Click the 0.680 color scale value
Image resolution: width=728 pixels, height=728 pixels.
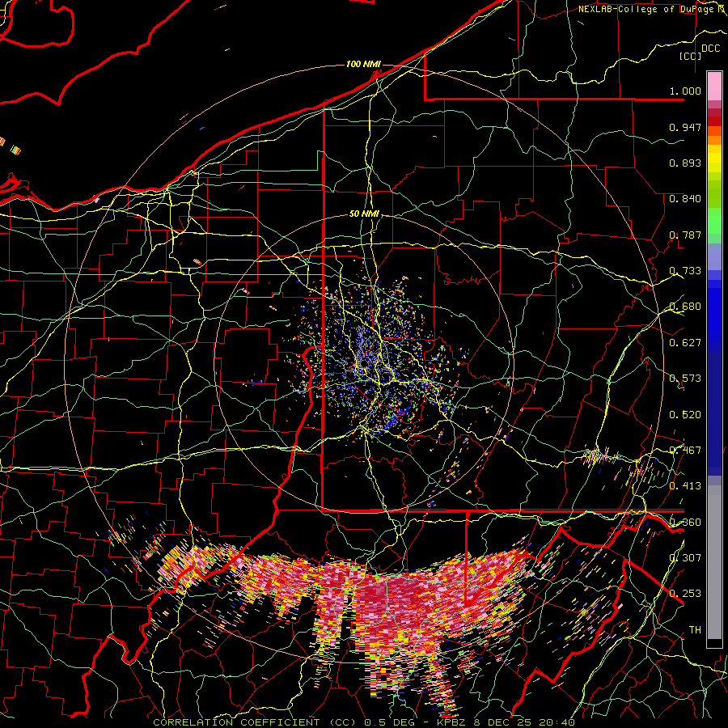coord(685,306)
